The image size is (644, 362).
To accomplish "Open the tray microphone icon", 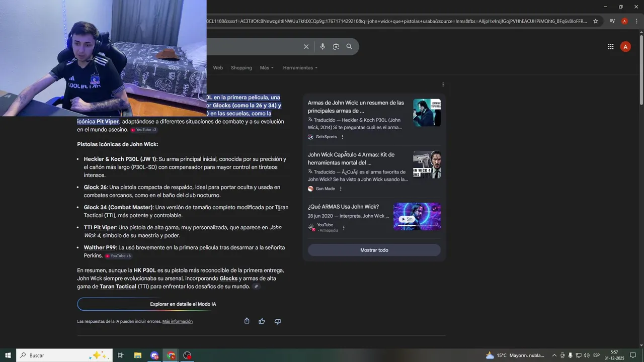I will 571,355.
